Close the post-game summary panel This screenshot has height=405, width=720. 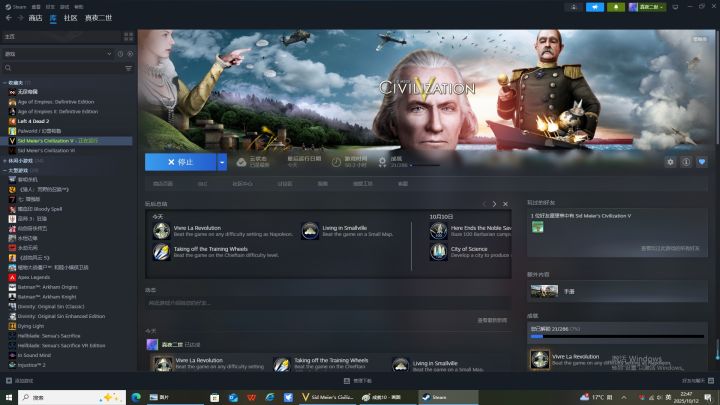505,204
